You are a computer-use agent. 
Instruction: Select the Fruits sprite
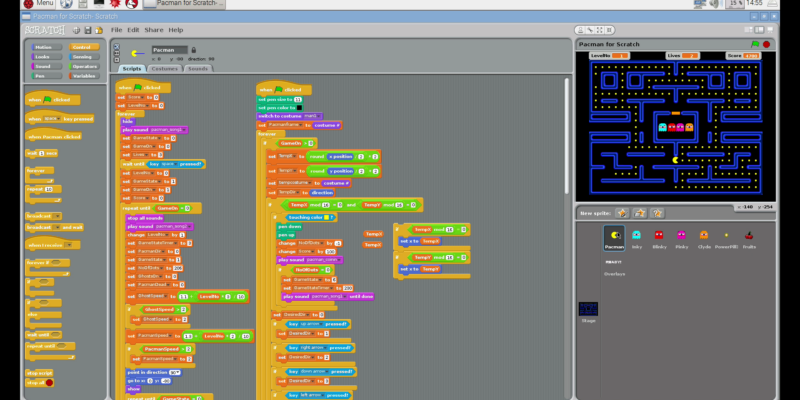[x=749, y=239]
